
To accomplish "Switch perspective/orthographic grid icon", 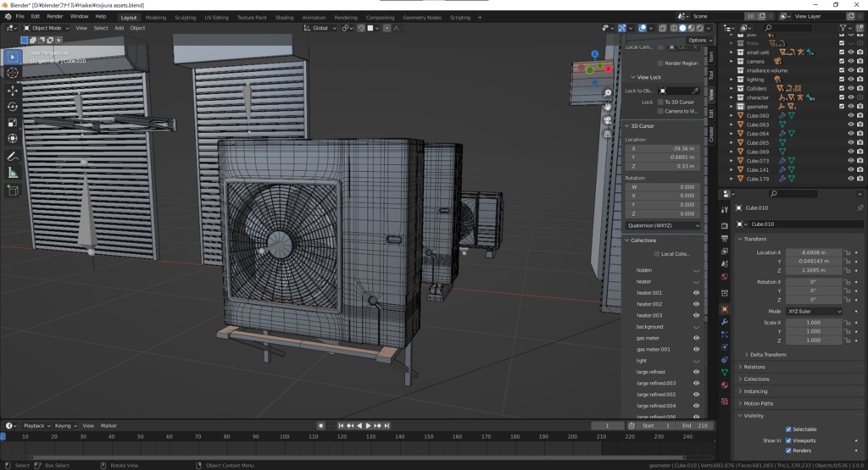I will [607, 133].
